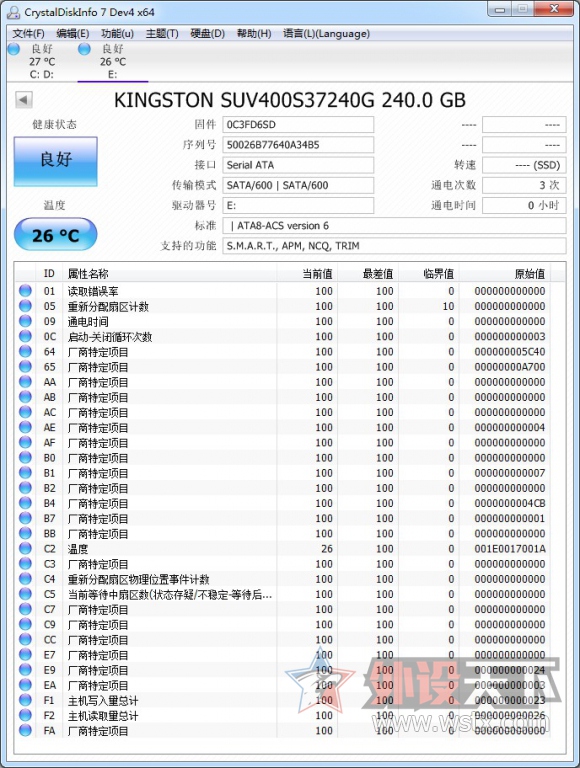The height and width of the screenshot is (768, 580).
Task: Select the 09 通电时间 attribute row
Action: (290, 321)
